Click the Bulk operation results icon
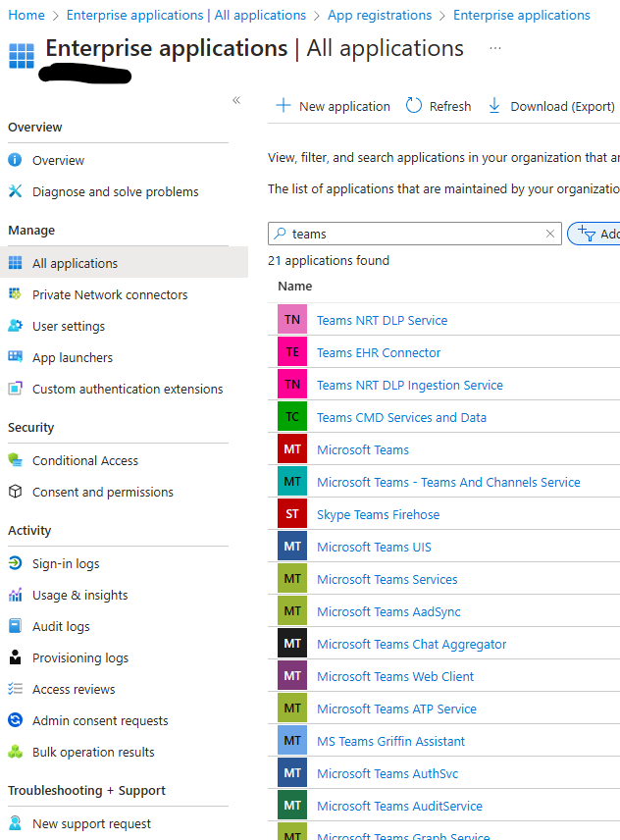Viewport: 620px width, 840px height. tap(15, 751)
